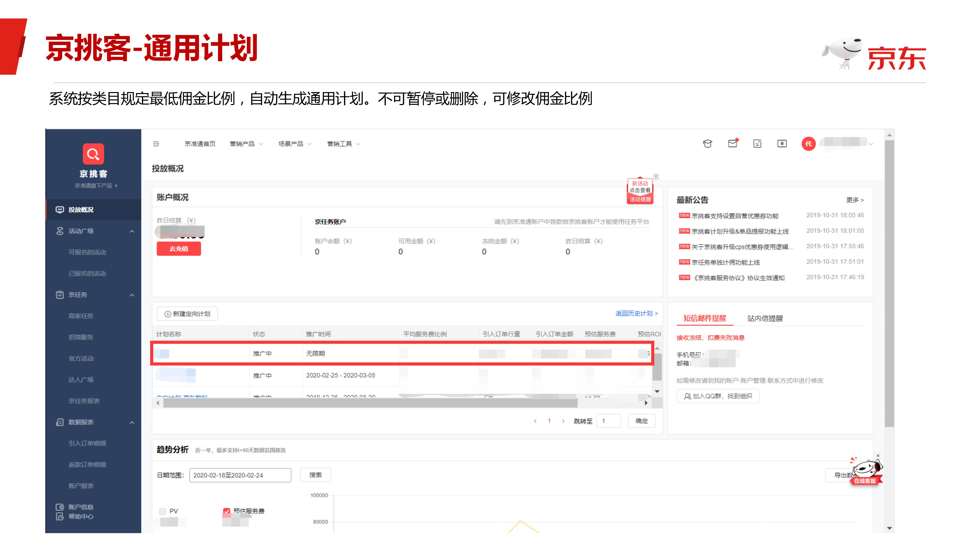The width and height of the screenshot is (980, 551).
Task: Close the 新活动 activity reminder popup
Action: [x=656, y=176]
